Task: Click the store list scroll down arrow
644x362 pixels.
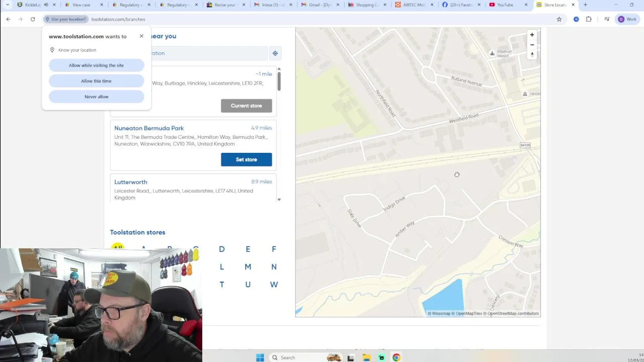Action: coord(279,200)
